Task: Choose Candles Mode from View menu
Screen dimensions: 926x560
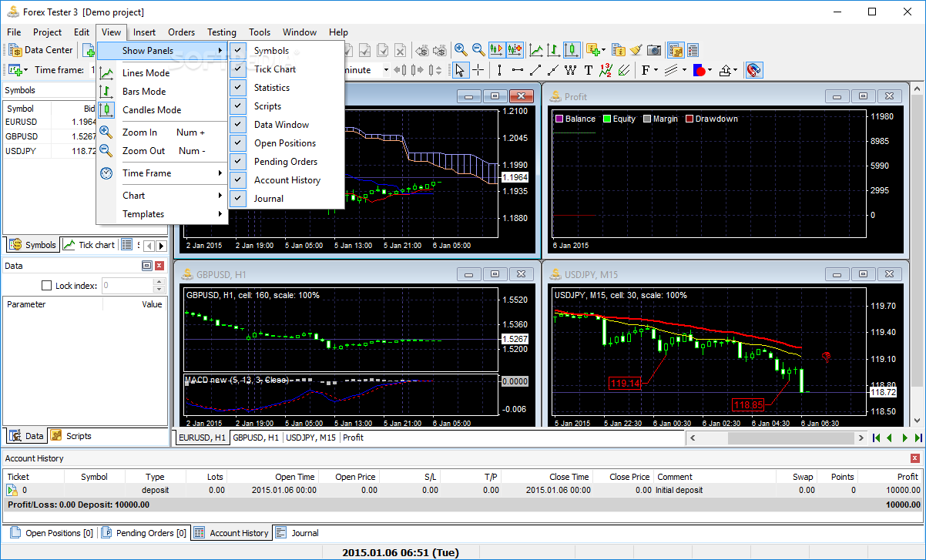Action: point(163,110)
